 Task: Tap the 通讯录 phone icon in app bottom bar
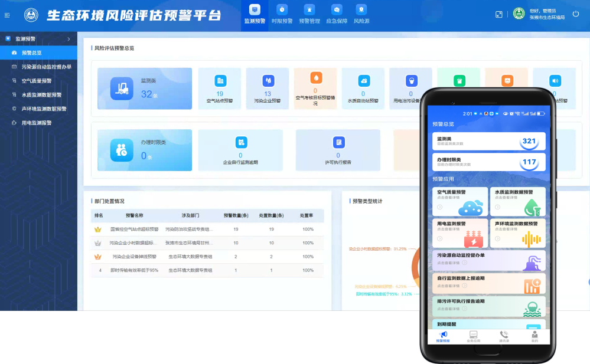coord(504,334)
